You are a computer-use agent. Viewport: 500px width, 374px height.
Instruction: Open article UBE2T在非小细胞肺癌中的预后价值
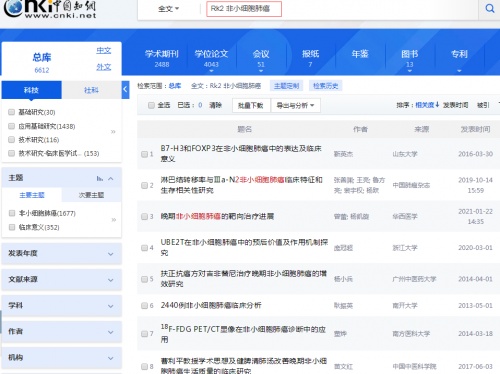click(x=244, y=247)
